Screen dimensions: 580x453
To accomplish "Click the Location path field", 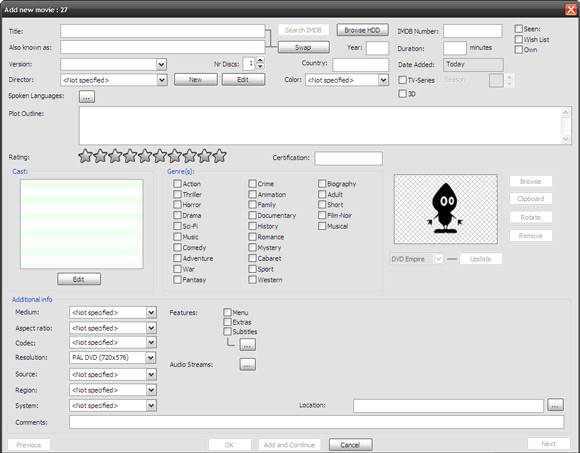I will (448, 406).
